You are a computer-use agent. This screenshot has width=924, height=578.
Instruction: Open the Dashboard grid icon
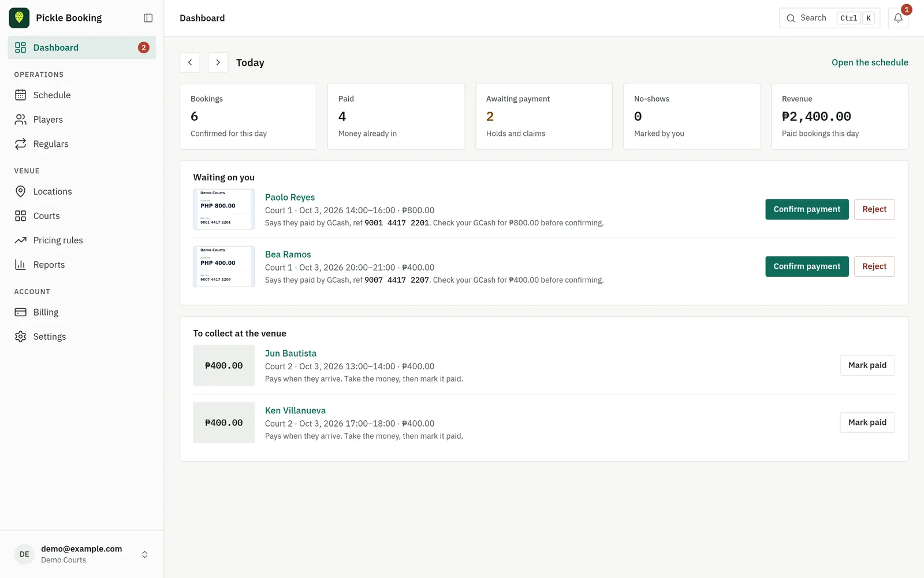(x=21, y=47)
